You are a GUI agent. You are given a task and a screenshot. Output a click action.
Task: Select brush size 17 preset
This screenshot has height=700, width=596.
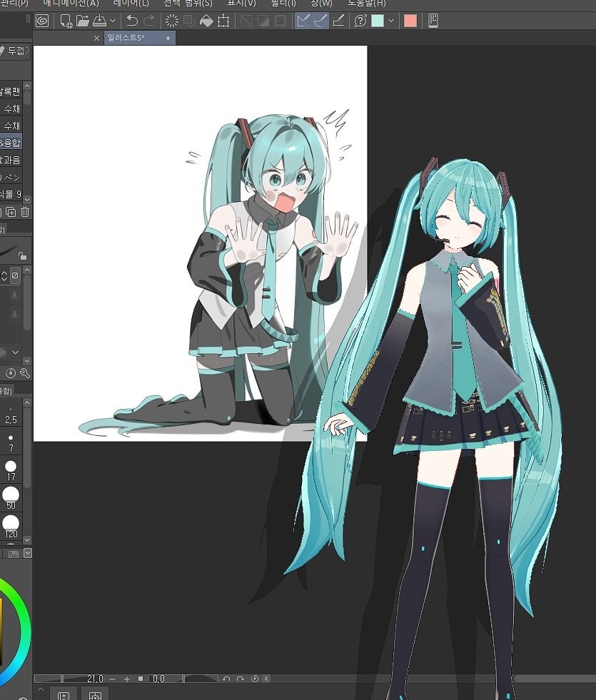point(11,470)
